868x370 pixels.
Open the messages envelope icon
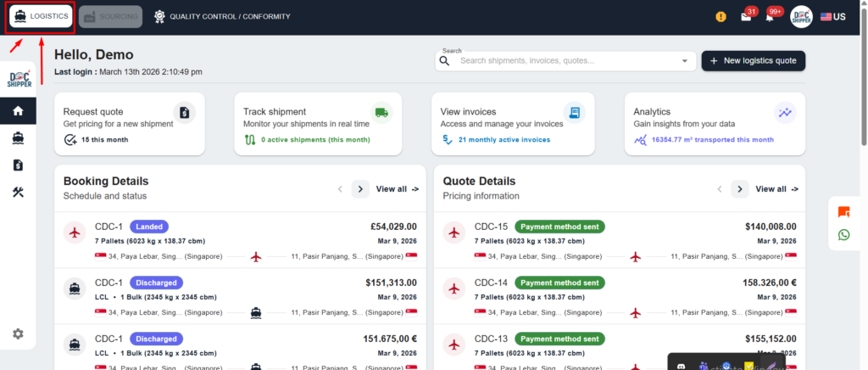(x=746, y=17)
